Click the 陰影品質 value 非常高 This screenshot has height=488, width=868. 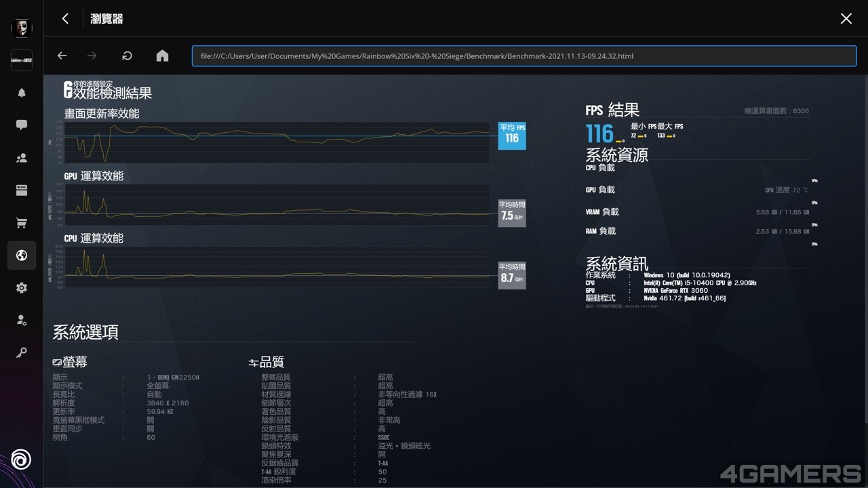[389, 420]
